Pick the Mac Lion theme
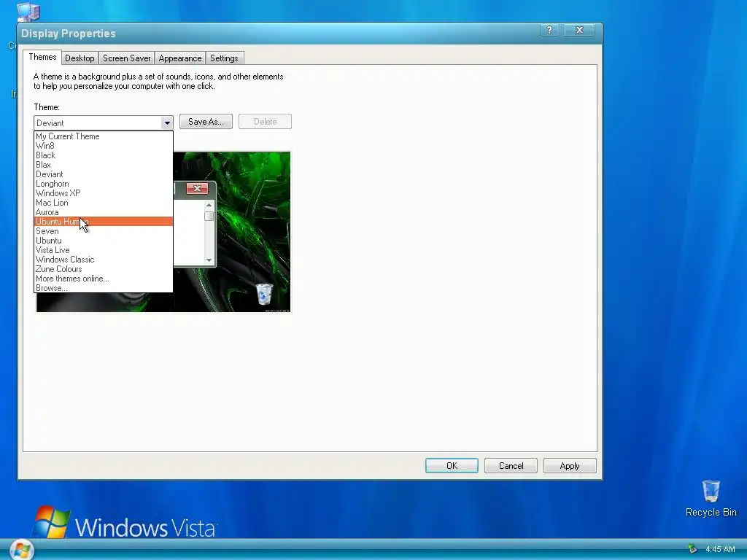The width and height of the screenshot is (747, 560). click(104, 203)
